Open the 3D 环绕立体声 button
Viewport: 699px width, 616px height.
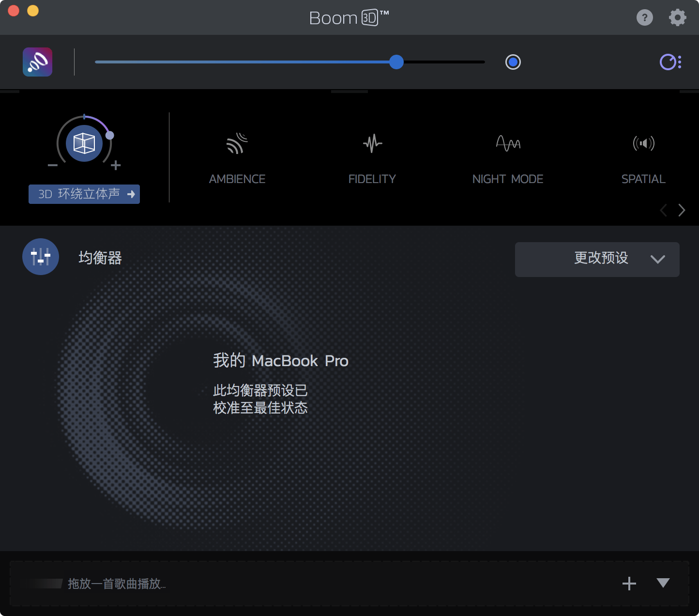84,194
